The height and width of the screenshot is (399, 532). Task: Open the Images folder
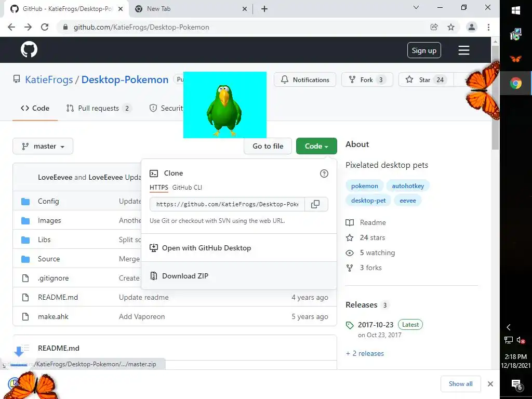point(49,220)
